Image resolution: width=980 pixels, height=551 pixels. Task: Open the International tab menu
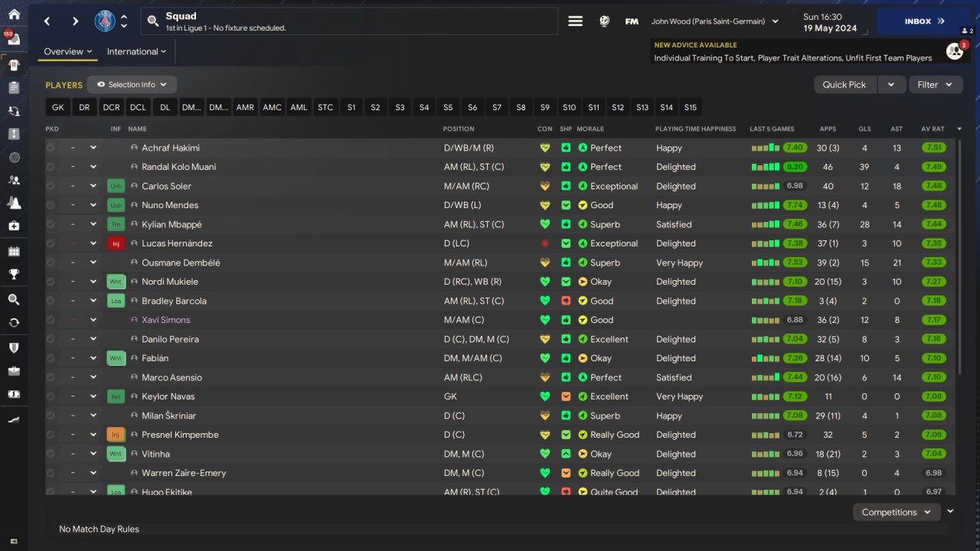coord(136,52)
